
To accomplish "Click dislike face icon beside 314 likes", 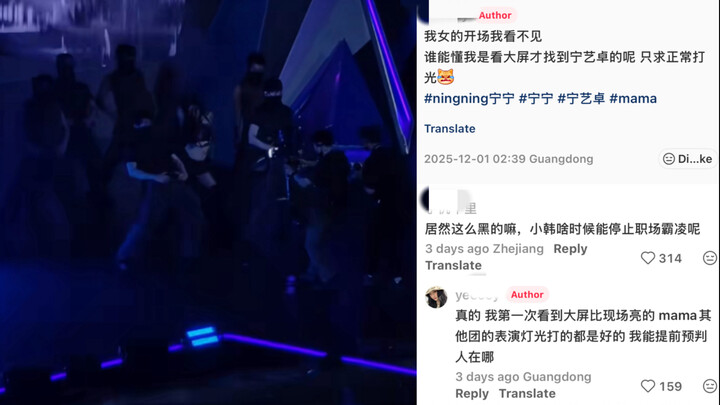I will tap(709, 258).
